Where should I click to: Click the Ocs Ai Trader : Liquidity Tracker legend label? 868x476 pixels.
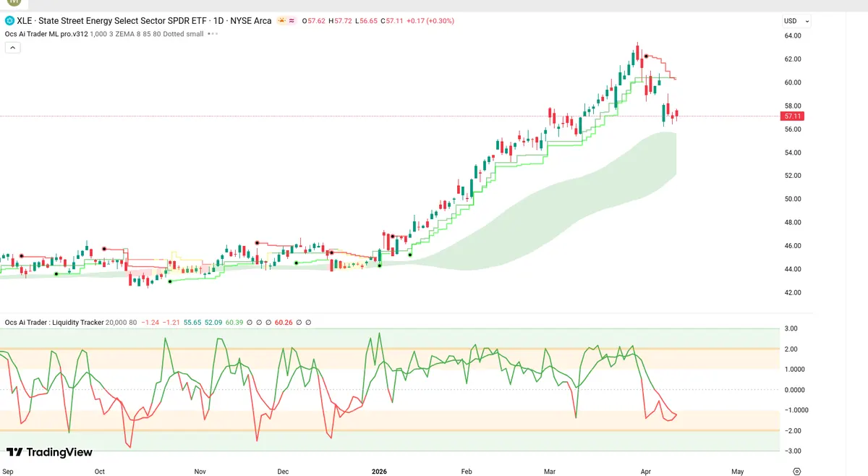54,322
